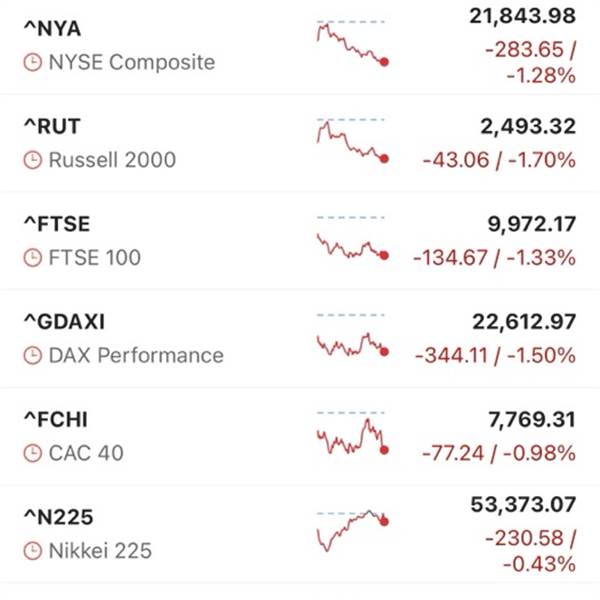Select the ^NYA ticker symbol

tap(52, 29)
